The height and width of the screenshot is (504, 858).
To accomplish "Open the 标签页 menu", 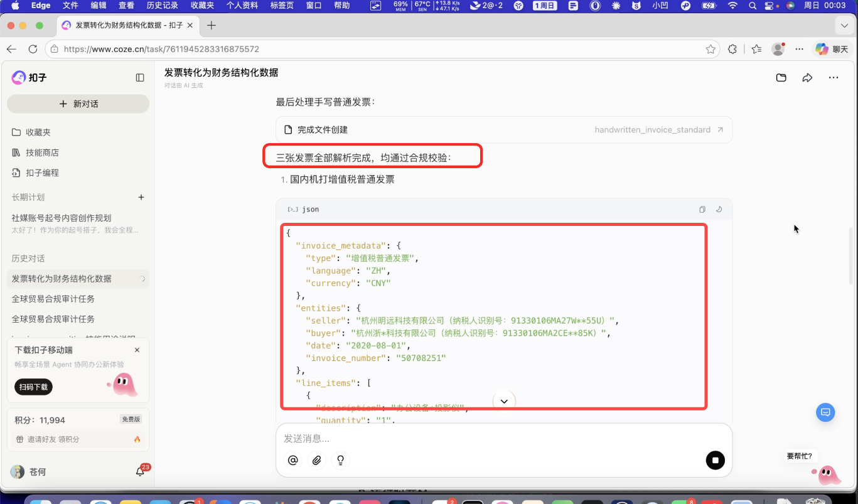I will coord(282,6).
